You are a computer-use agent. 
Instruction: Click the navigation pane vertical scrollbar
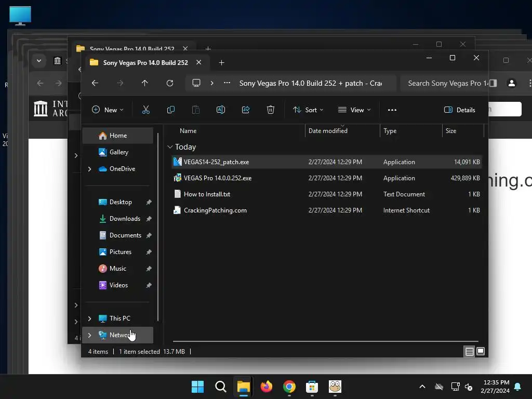coord(158,227)
